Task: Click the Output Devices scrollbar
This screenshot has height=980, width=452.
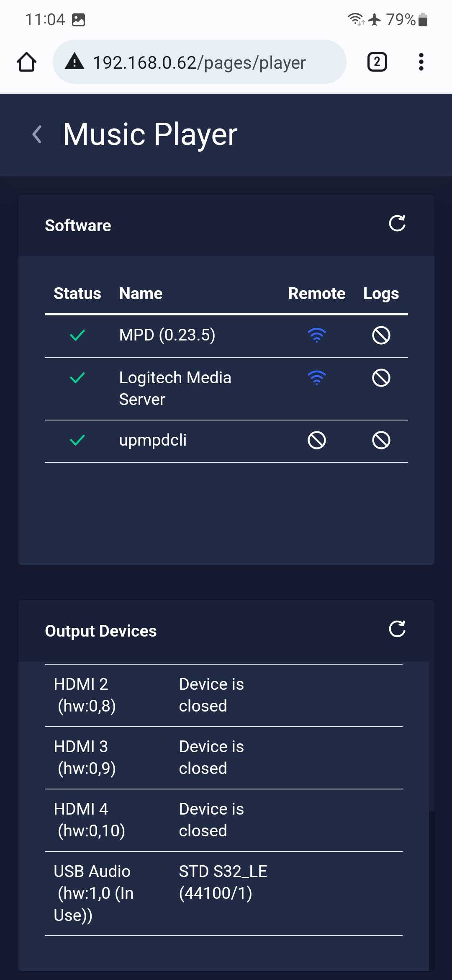Action: 431,890
